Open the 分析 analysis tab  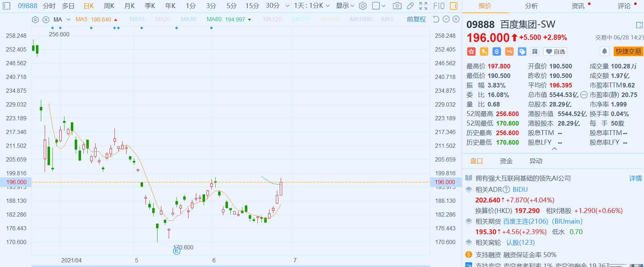pos(531,6)
